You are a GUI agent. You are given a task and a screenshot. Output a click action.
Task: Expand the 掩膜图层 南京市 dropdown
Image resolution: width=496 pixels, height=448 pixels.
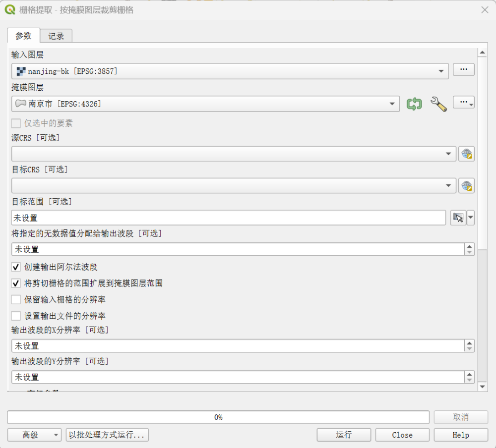click(205, 104)
